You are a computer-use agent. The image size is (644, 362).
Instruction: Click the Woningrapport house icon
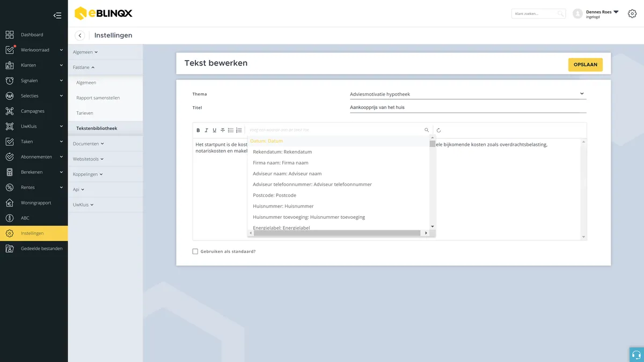point(10,203)
